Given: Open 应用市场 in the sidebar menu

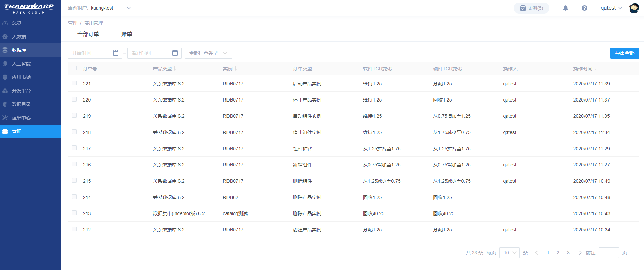Looking at the screenshot, I should tap(30, 77).
